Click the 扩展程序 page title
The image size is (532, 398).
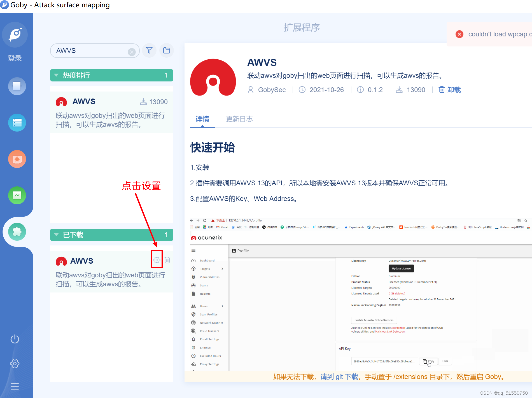tap(302, 27)
